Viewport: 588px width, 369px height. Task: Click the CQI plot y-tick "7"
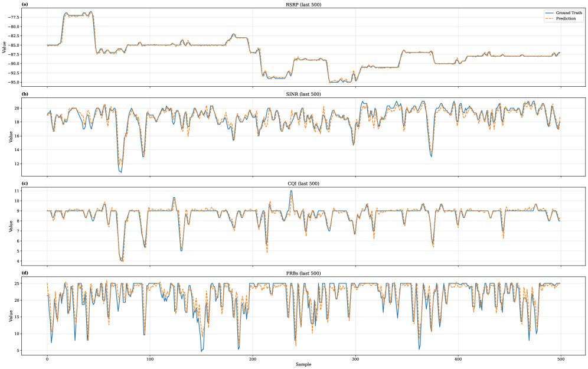18,231
